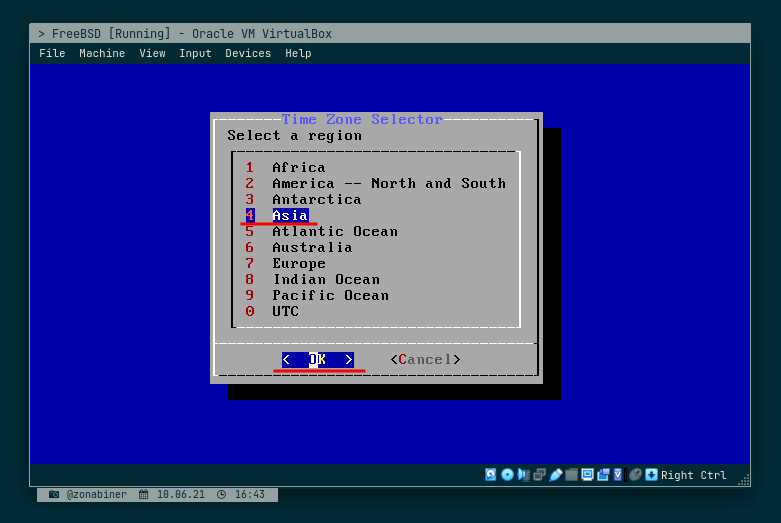The width and height of the screenshot is (781, 523).
Task: Click the Cancel button in Time Zone Selector
Action: (x=425, y=360)
